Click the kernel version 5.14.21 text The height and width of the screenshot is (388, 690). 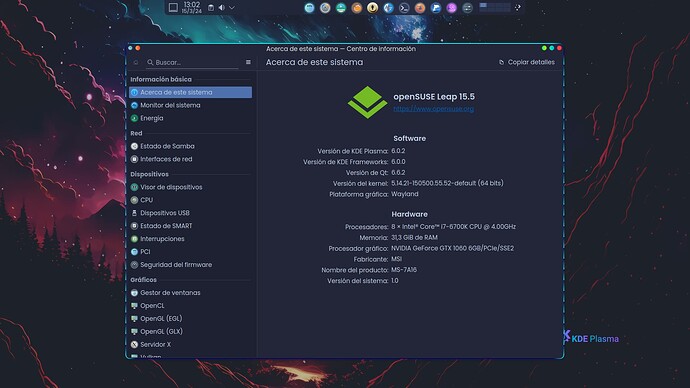(x=447, y=183)
